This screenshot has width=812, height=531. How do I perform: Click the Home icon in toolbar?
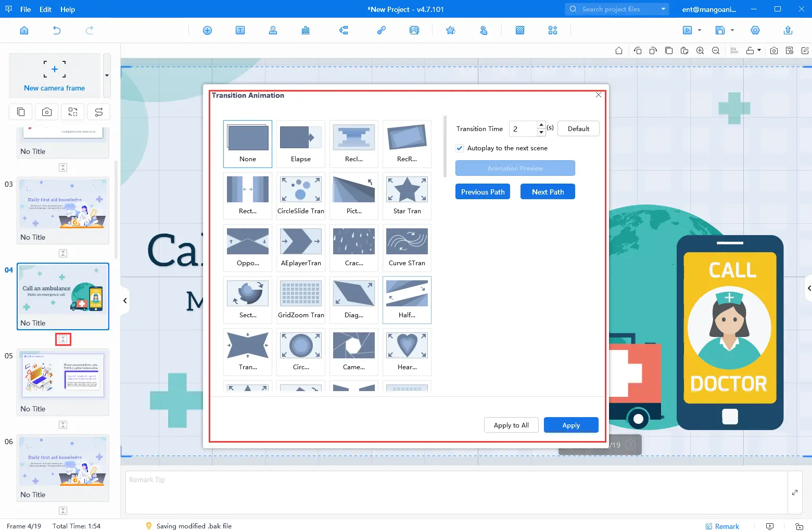(24, 30)
